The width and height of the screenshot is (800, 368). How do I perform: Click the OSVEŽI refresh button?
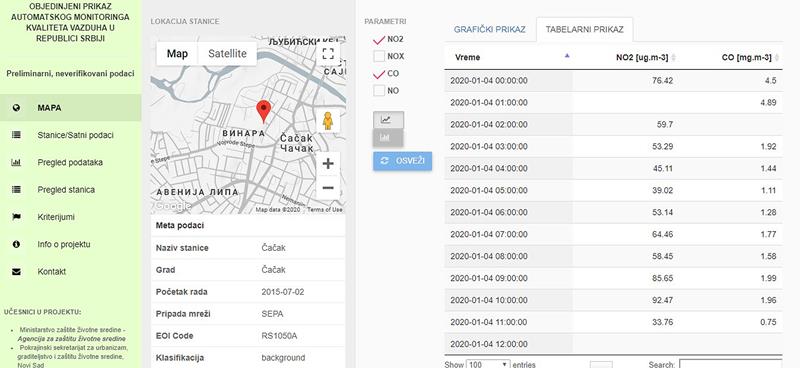pyautogui.click(x=403, y=161)
